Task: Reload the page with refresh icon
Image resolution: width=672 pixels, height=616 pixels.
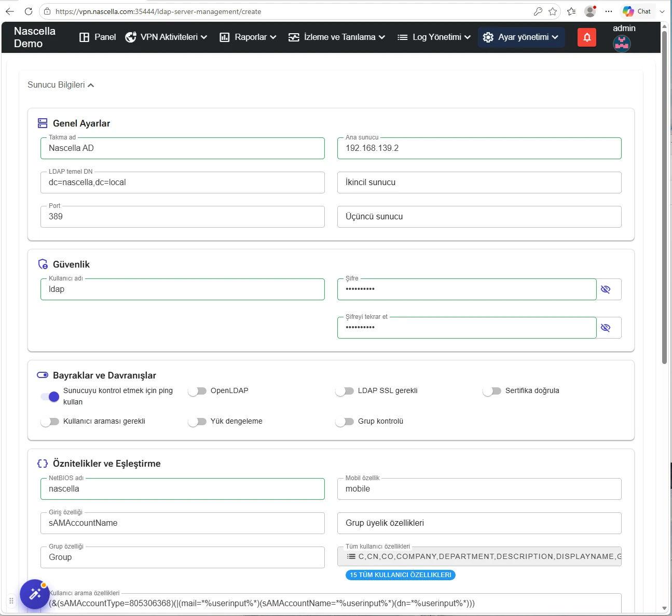Action: point(29,11)
